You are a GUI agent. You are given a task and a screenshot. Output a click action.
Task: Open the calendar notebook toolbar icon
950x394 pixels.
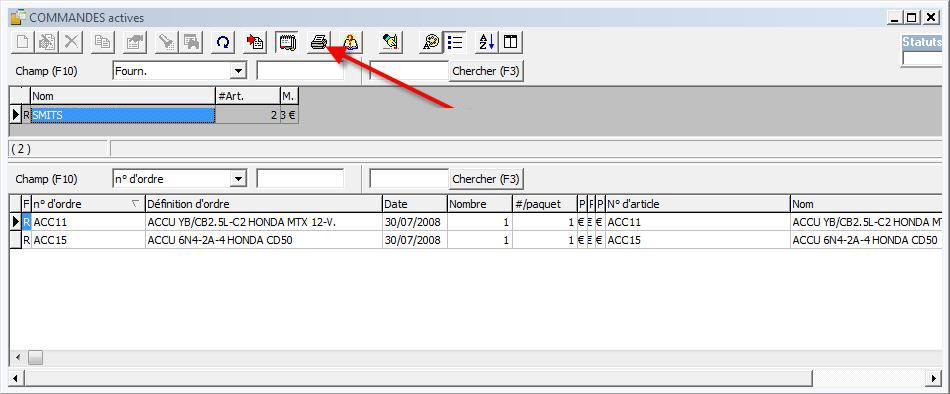pyautogui.click(x=286, y=42)
